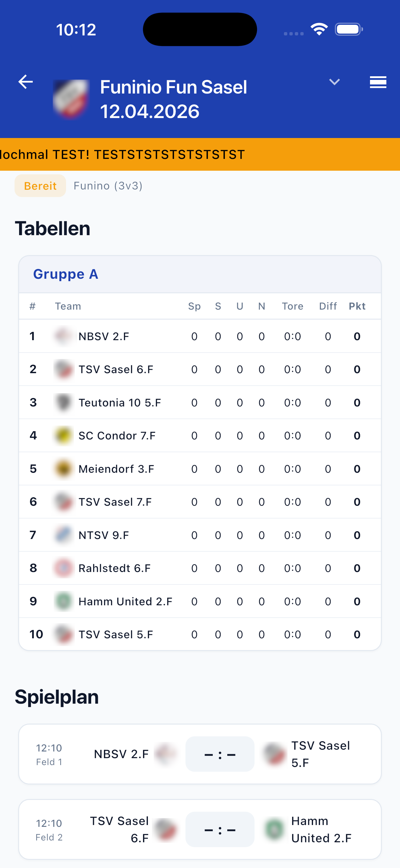Tap the Funinio Fun Sasel club logo
Image resolution: width=400 pixels, height=868 pixels.
click(x=71, y=99)
